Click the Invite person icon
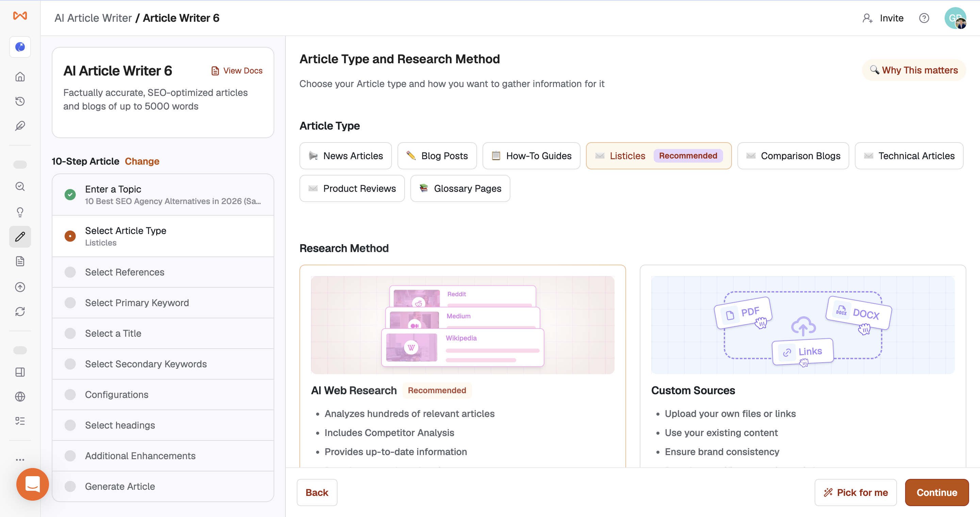The width and height of the screenshot is (980, 517). (x=867, y=18)
